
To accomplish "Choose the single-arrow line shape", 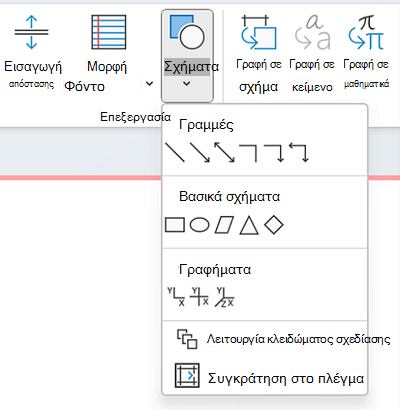I will point(200,152).
